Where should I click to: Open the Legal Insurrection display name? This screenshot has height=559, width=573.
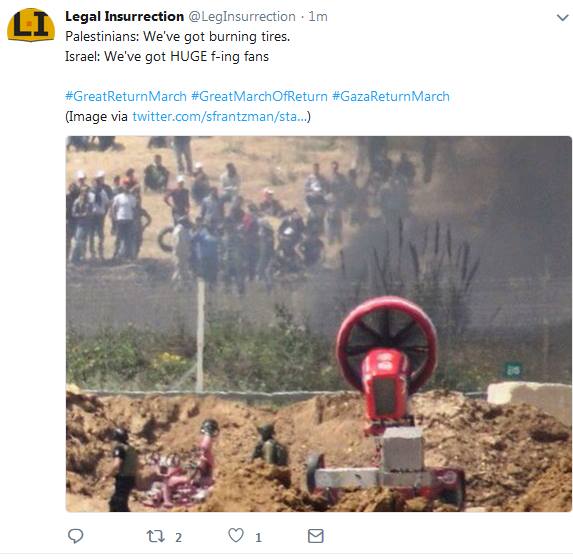click(x=124, y=16)
